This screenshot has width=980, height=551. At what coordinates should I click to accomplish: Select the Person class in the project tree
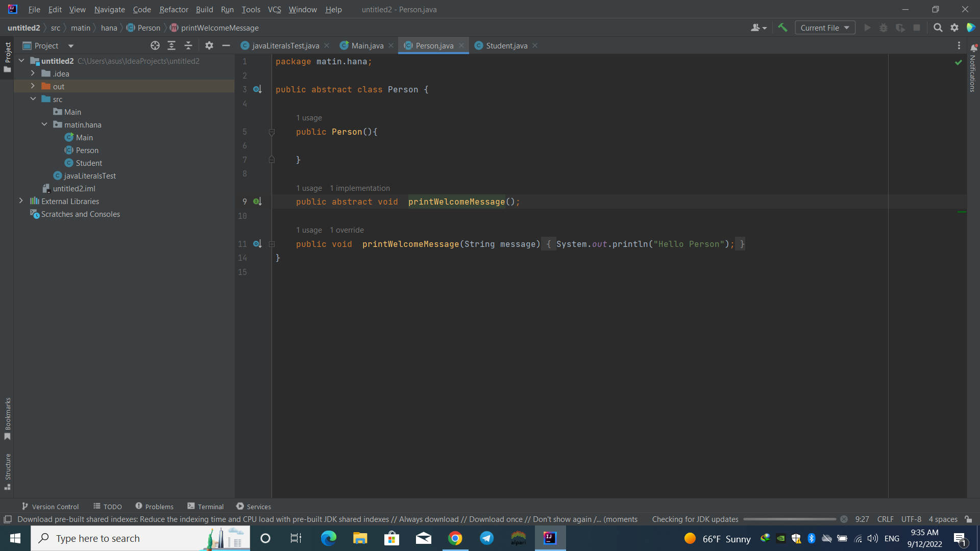pos(87,150)
